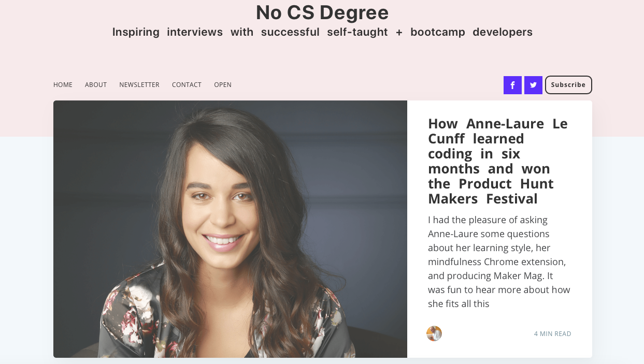The width and height of the screenshot is (644, 364).
Task: Click the Subscribe button
Action: pyautogui.click(x=568, y=85)
